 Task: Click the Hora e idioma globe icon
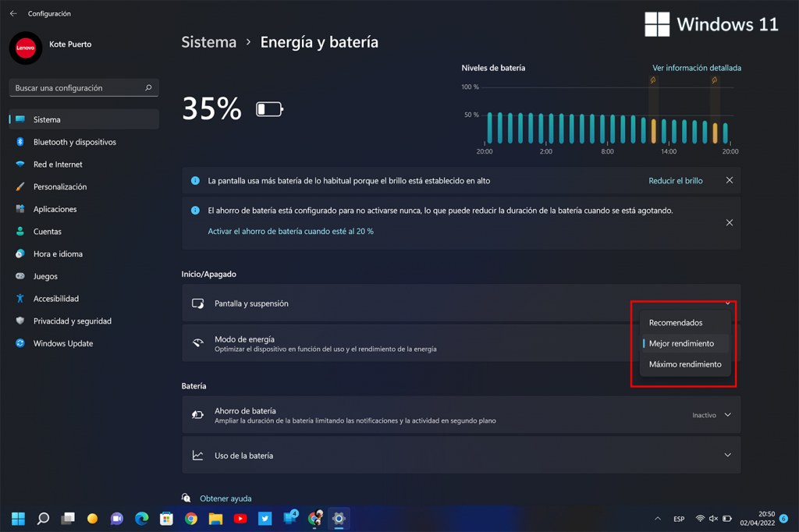click(x=20, y=254)
